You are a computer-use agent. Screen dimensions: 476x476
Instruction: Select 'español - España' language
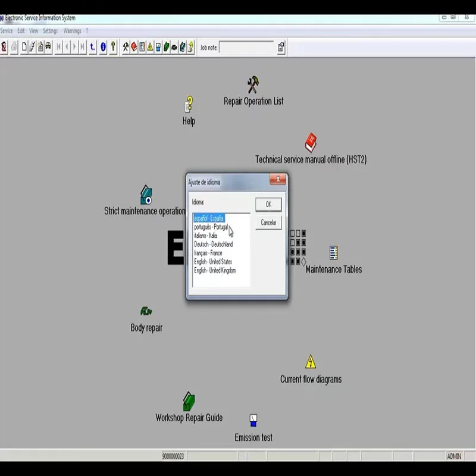coord(209,218)
